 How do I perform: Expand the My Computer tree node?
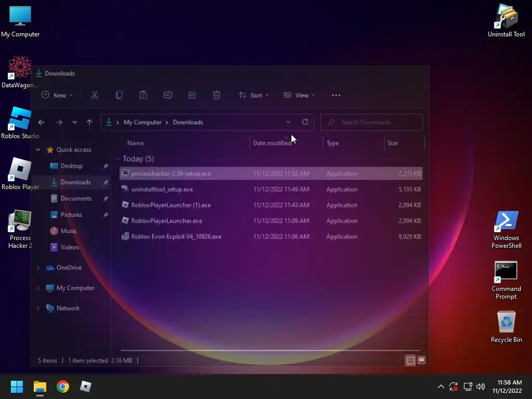click(x=38, y=288)
